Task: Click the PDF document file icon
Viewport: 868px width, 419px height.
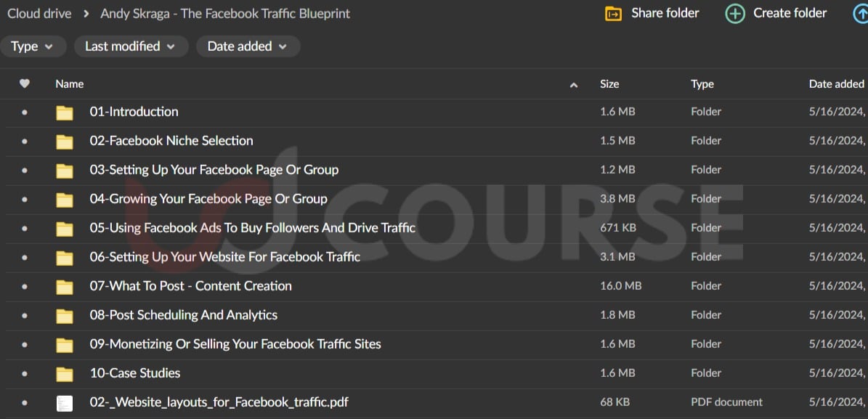Action: [x=65, y=403]
